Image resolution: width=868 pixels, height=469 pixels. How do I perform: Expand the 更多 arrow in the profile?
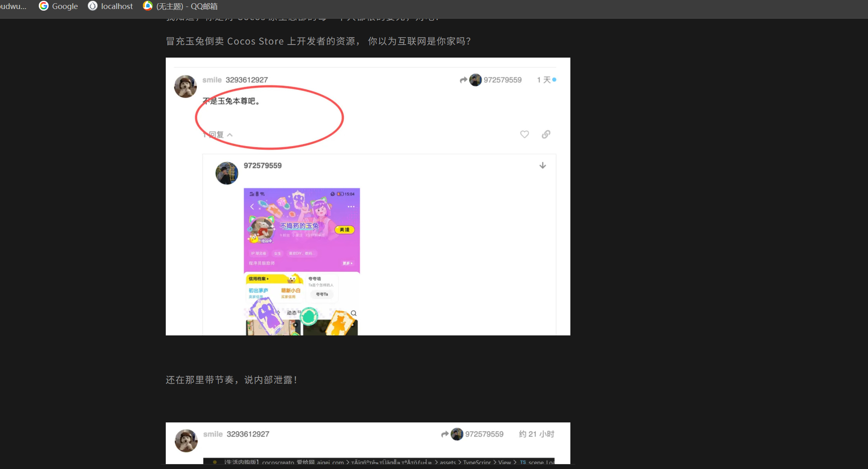point(347,263)
